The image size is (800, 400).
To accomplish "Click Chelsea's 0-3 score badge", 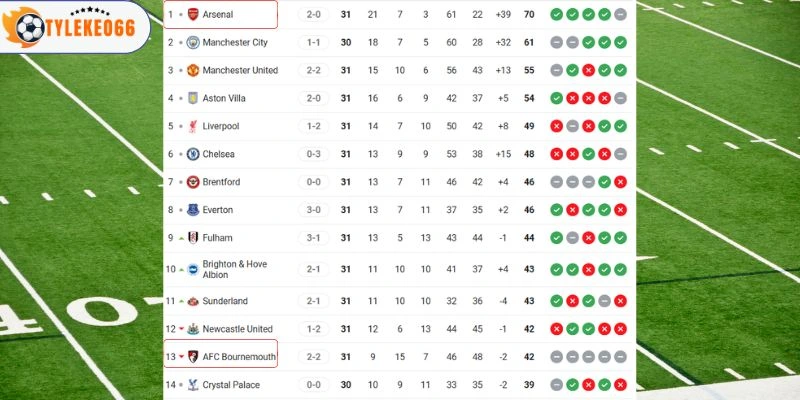I will pos(313,154).
